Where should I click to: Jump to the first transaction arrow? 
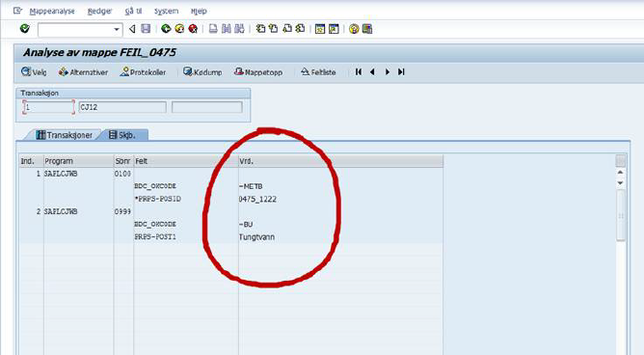pyautogui.click(x=359, y=72)
